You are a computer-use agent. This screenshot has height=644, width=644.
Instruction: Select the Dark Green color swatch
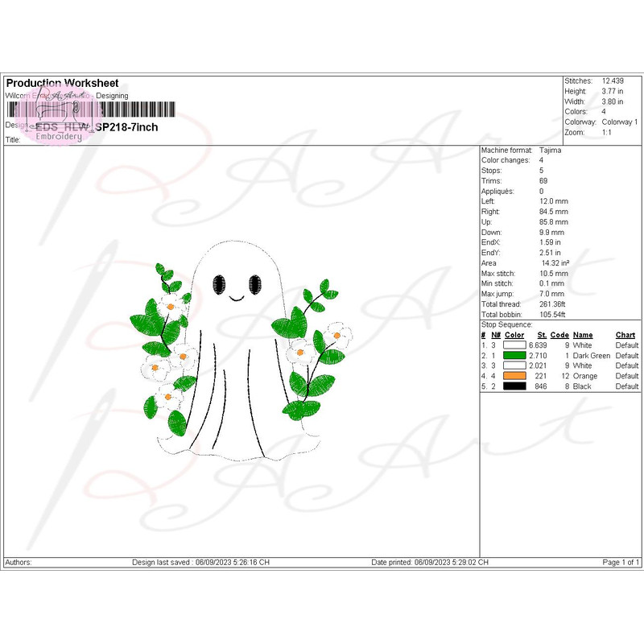[x=514, y=355]
